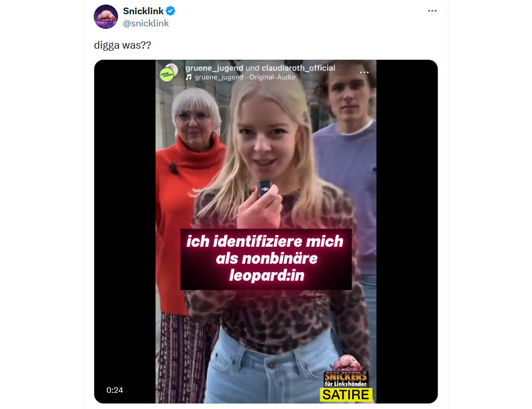The height and width of the screenshot is (409, 532).
Task: Click the Grüne Jugend green logo avatar
Action: coord(166,75)
